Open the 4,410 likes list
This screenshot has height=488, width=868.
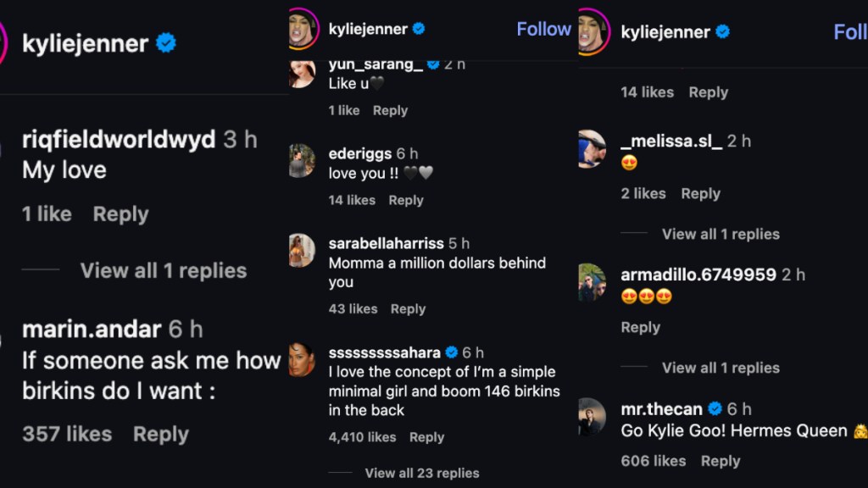click(362, 437)
